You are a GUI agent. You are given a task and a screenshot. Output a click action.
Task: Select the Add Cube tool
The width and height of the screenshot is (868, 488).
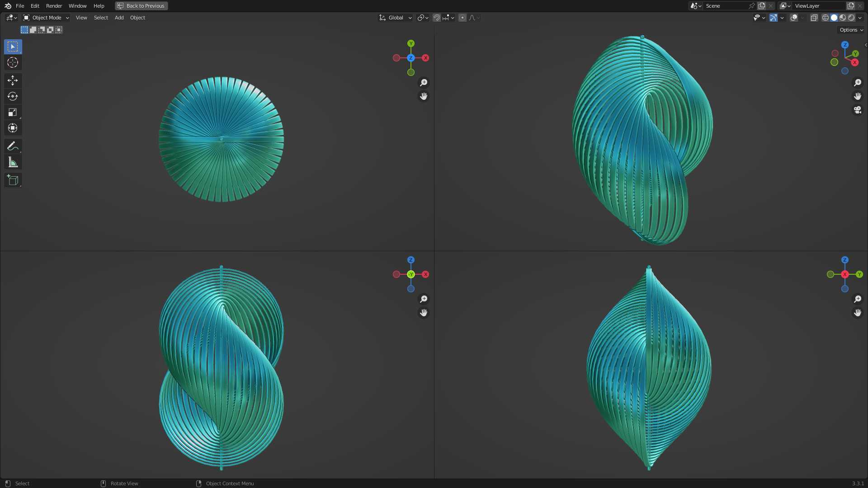[x=13, y=180]
